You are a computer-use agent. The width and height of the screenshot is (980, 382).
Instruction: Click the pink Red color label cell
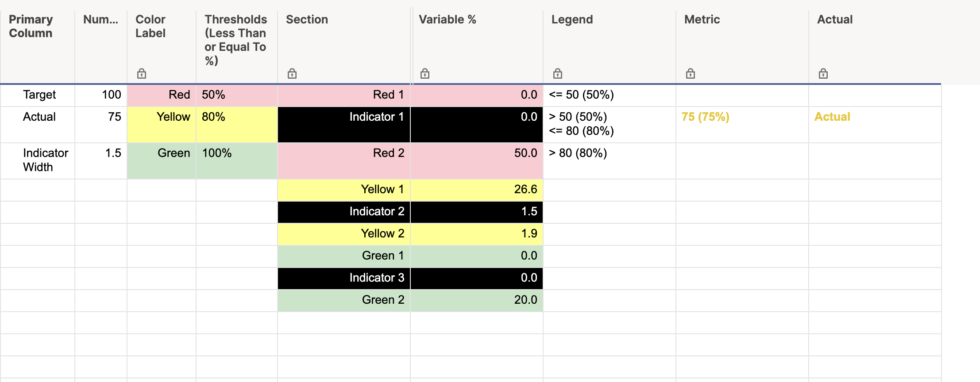(162, 95)
